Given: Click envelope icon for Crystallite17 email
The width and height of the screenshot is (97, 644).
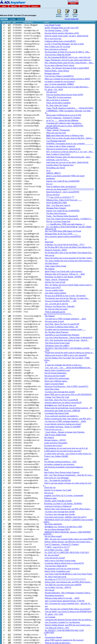Looking at the screenshot, I should (9, 165).
